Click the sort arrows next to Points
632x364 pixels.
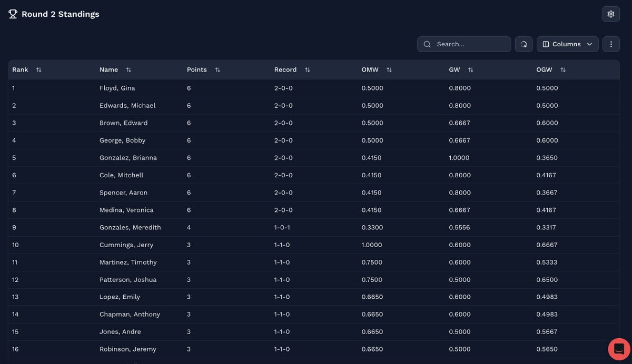click(218, 70)
